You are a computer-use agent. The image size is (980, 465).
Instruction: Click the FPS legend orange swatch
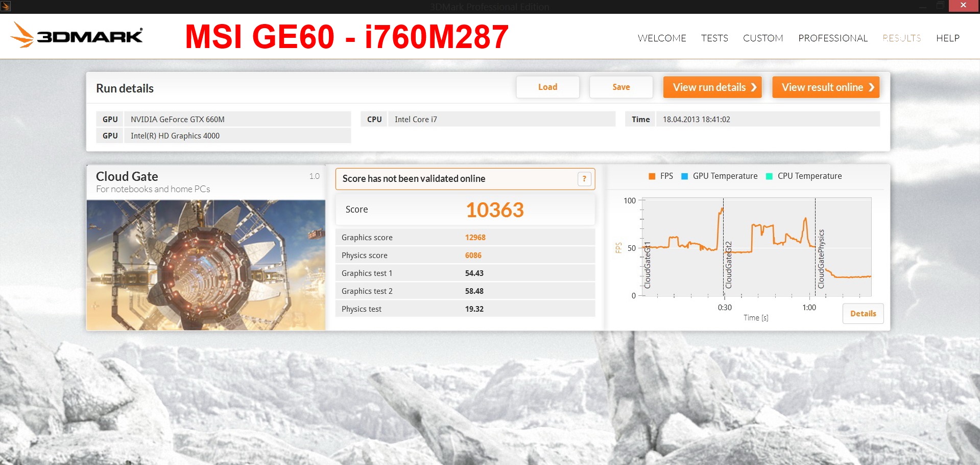click(x=652, y=176)
